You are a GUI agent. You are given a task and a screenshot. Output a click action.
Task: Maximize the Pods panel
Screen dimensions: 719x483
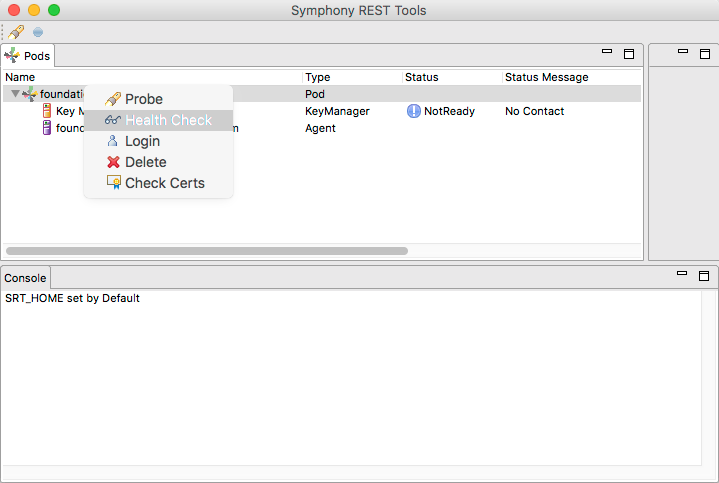click(629, 54)
